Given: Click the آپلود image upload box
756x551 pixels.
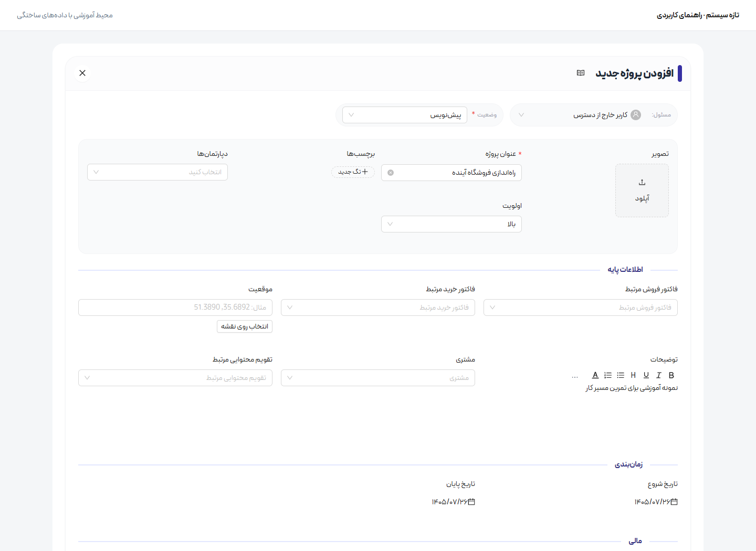Looking at the screenshot, I should [x=642, y=190].
